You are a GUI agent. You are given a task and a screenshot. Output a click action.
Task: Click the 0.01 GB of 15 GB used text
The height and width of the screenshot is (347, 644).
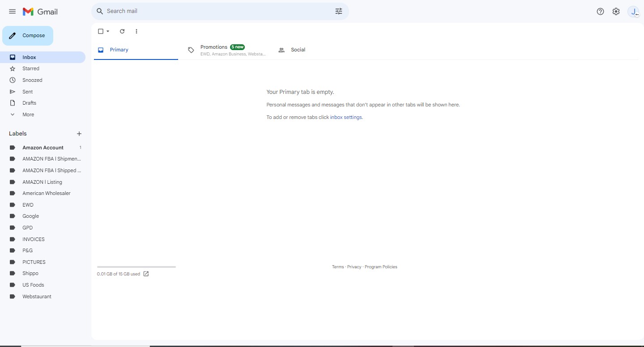118,274
